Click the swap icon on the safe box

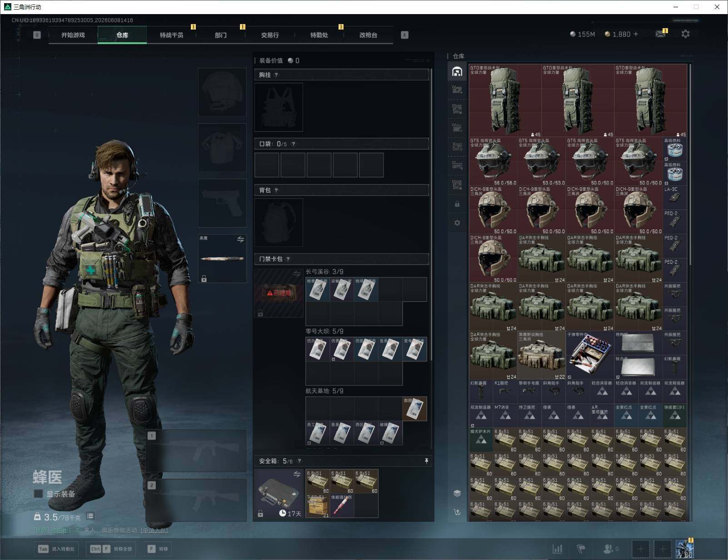pos(297,475)
